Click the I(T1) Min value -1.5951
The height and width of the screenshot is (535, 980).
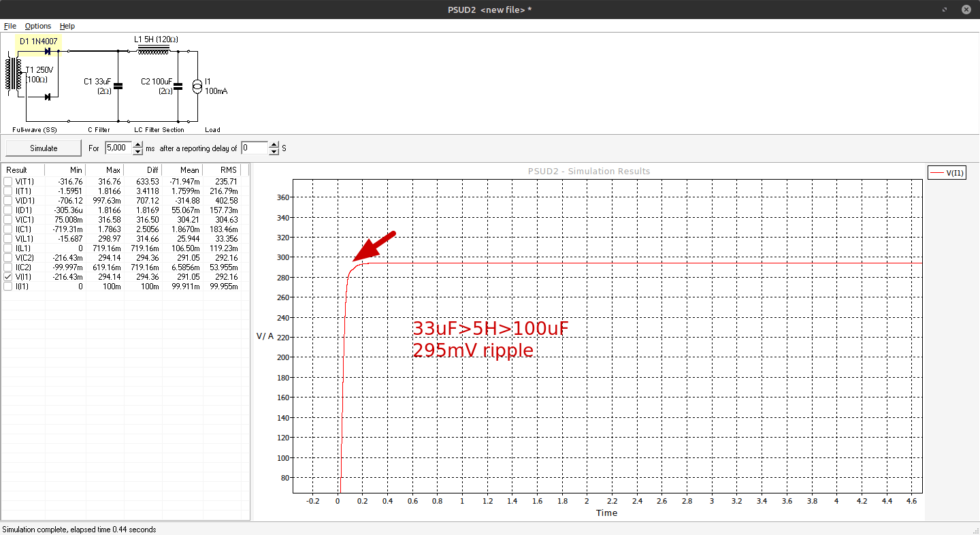coord(70,191)
